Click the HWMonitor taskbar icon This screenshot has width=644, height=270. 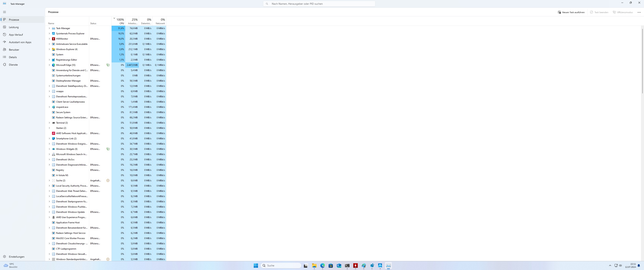point(355,265)
